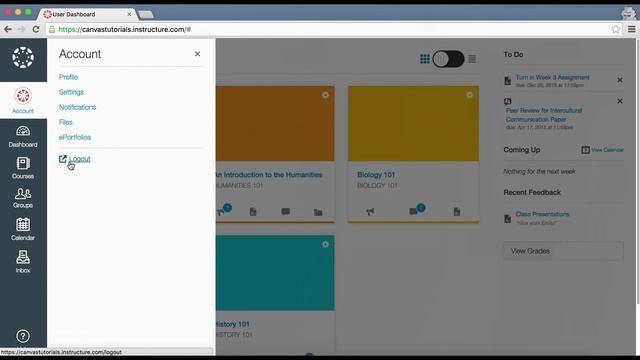This screenshot has width=640, height=360.
Task: Open settings gear on Biology 101 card
Action: click(x=469, y=95)
